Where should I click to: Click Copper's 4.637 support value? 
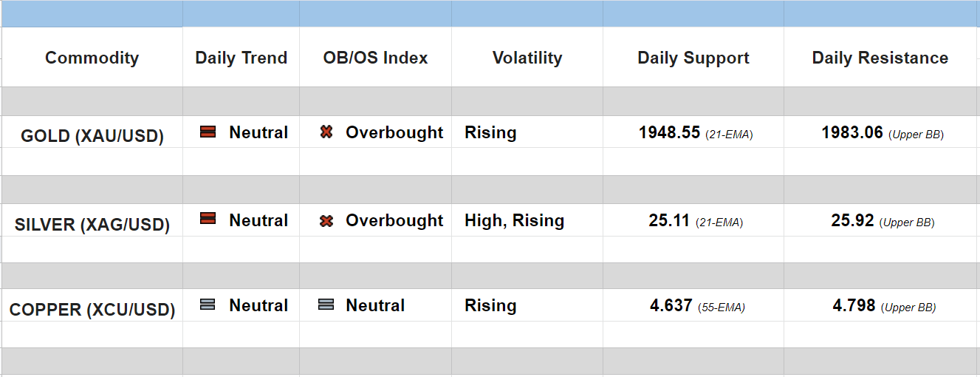point(671,305)
